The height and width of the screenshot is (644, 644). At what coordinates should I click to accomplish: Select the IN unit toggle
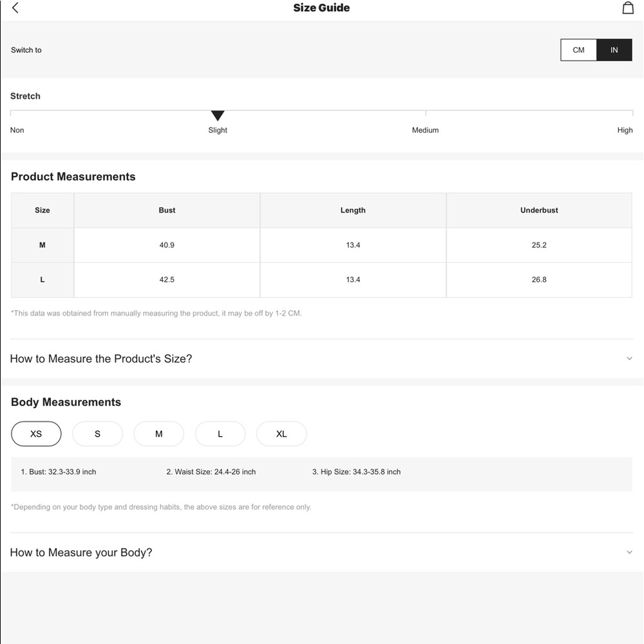click(614, 50)
